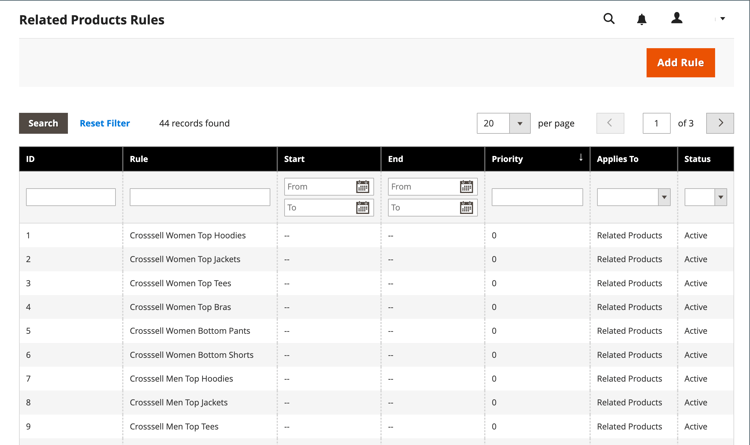Open rule Crosssell Women Top Bras
The height and width of the screenshot is (445, 750).
coord(180,307)
